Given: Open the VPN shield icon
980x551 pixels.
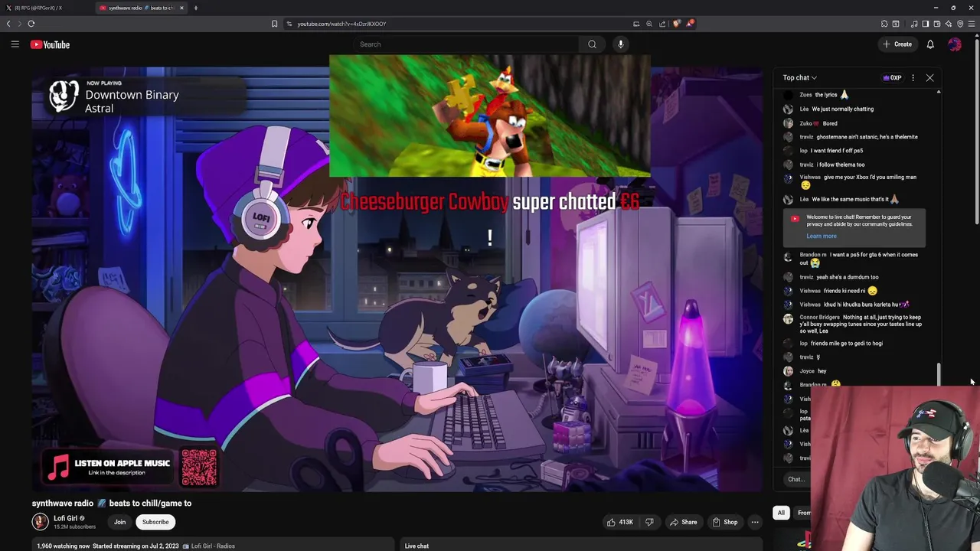Looking at the screenshot, I should [960, 24].
